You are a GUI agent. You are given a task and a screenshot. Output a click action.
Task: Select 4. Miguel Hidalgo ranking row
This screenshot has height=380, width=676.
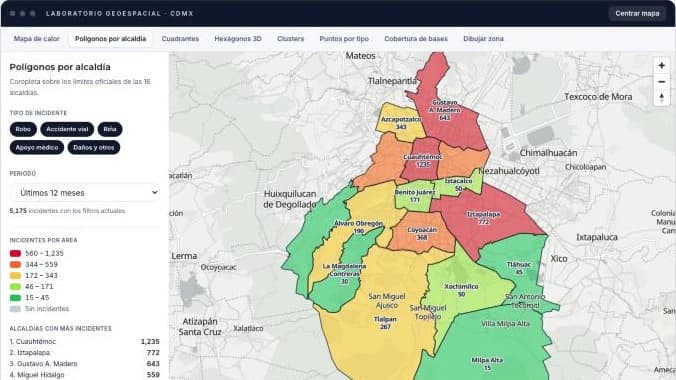[84, 375]
